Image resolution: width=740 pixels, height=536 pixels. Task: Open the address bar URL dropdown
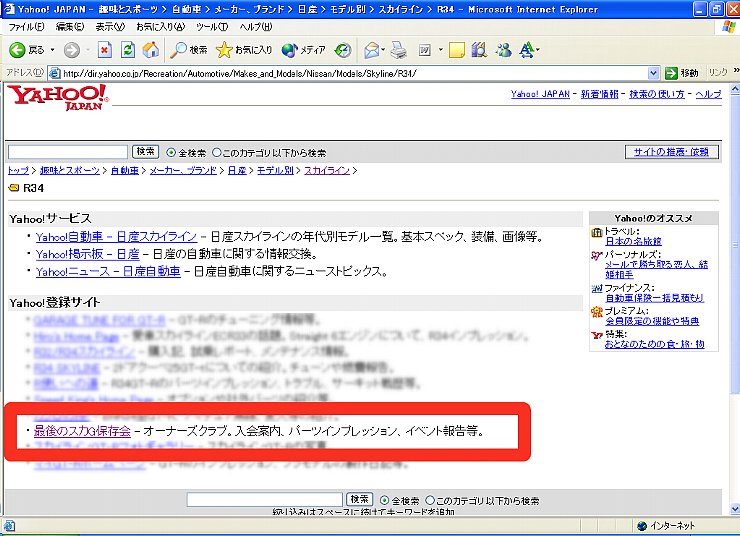coord(653,73)
